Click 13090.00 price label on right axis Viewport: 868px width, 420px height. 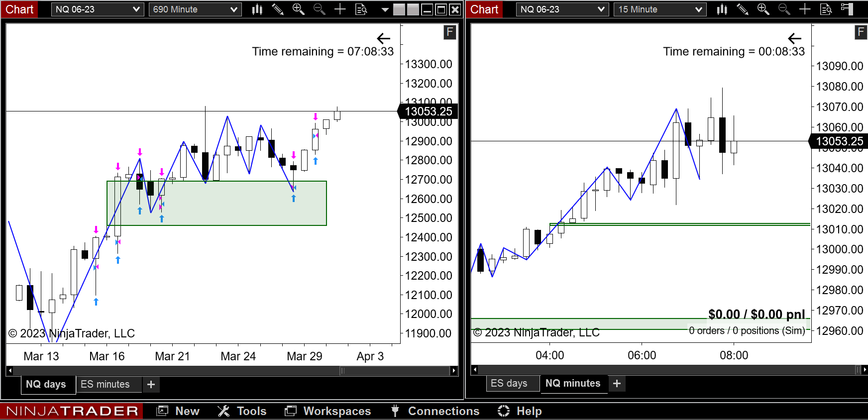[x=840, y=66]
